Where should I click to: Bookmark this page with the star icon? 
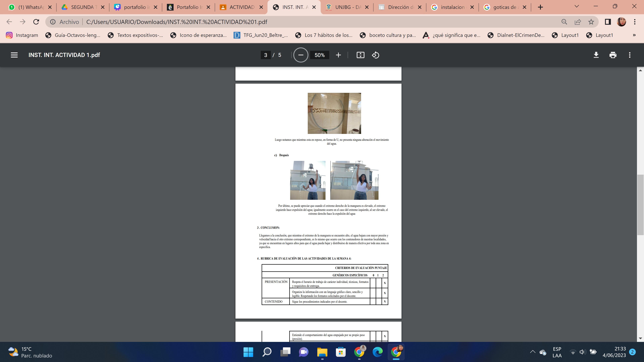click(x=591, y=22)
